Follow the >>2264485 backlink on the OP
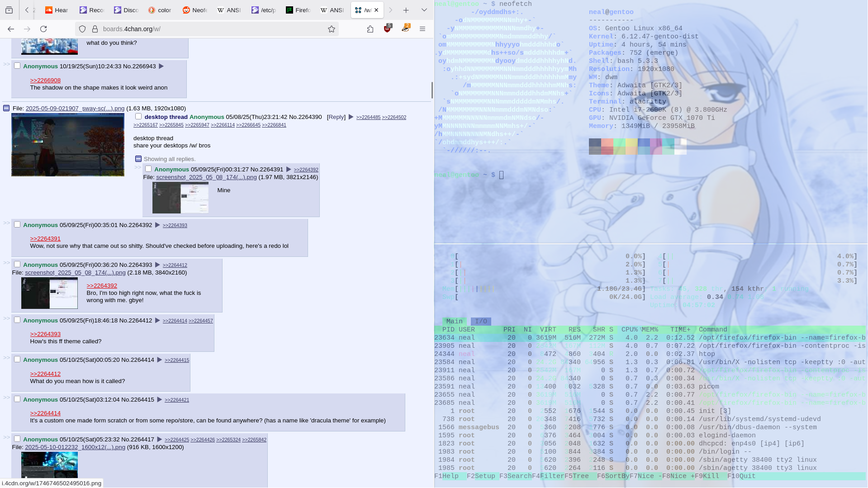The height and width of the screenshot is (488, 868). point(368,118)
